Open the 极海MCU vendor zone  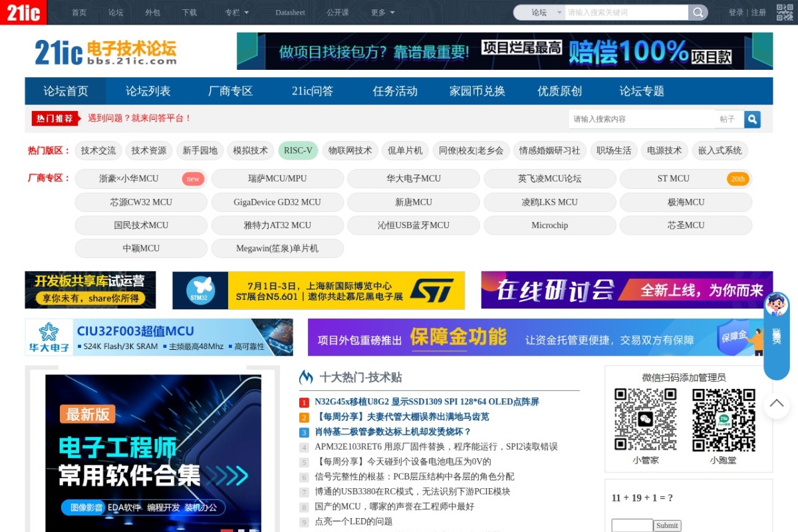pos(686,202)
